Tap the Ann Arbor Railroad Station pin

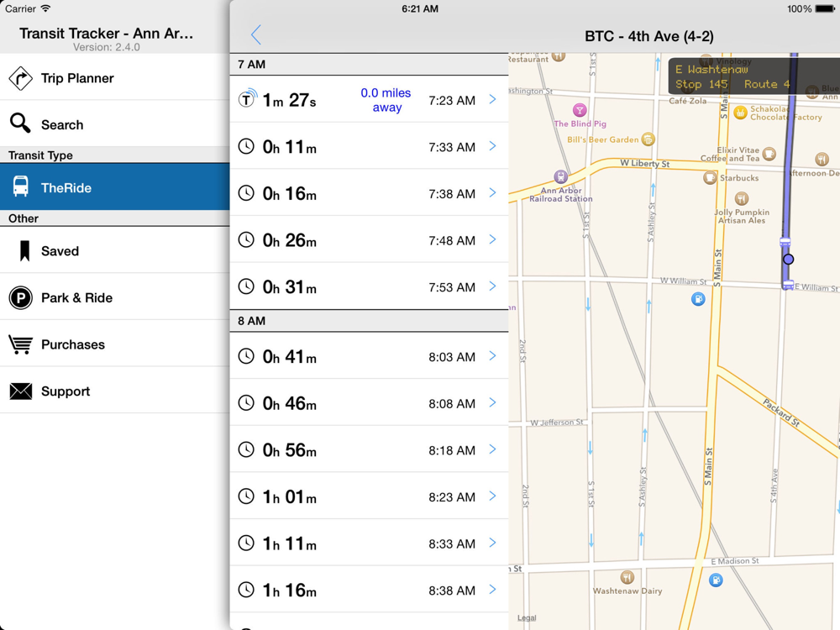coord(560,176)
